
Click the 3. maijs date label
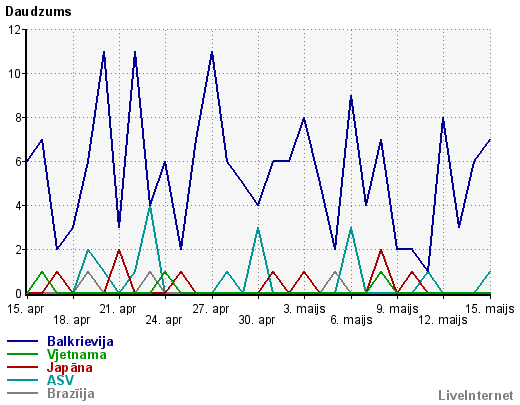(x=304, y=309)
